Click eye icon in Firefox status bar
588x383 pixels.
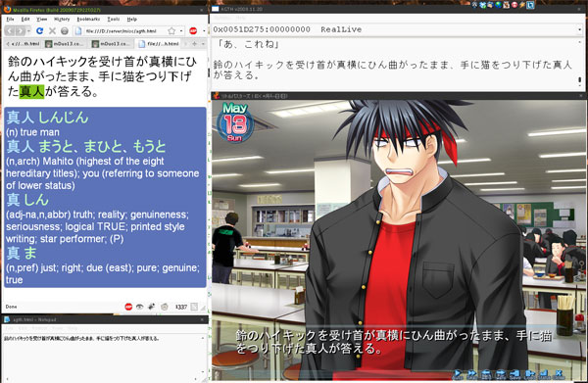[x=140, y=307]
